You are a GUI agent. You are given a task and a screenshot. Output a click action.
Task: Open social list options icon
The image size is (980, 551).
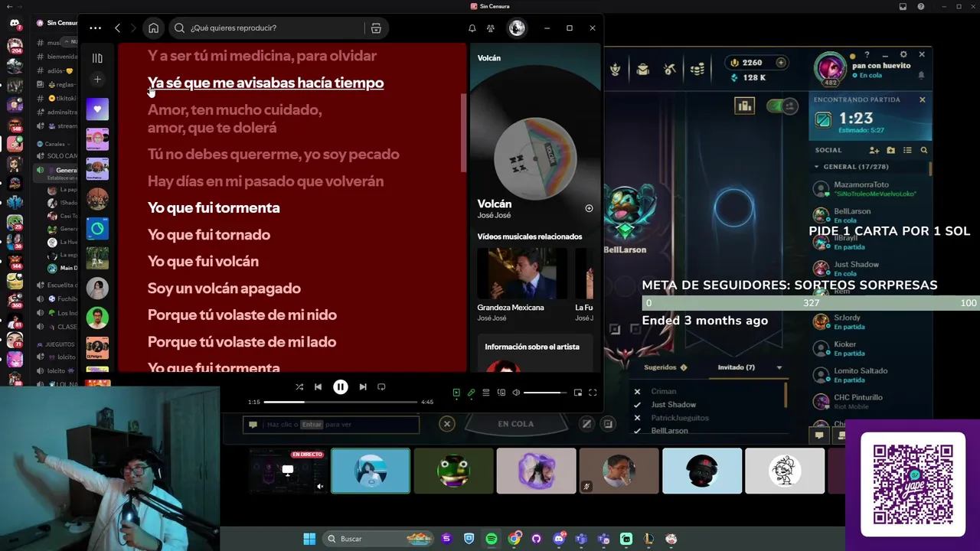[907, 151]
